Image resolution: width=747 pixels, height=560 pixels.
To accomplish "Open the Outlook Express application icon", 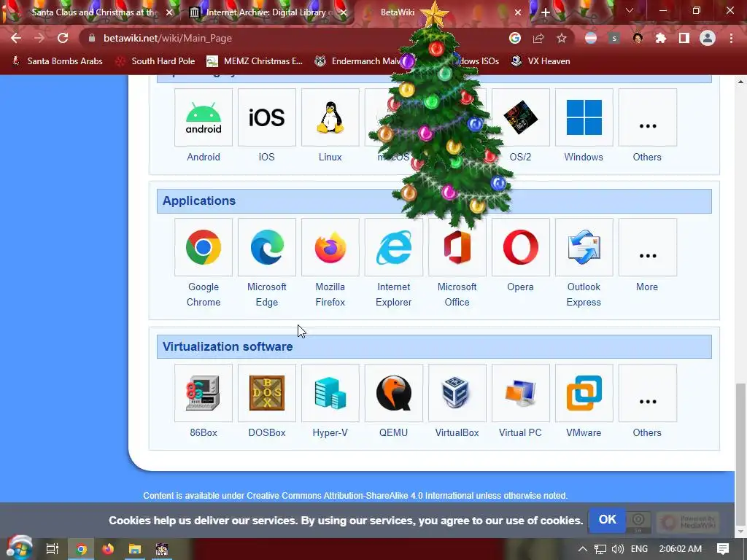I will 584,247.
